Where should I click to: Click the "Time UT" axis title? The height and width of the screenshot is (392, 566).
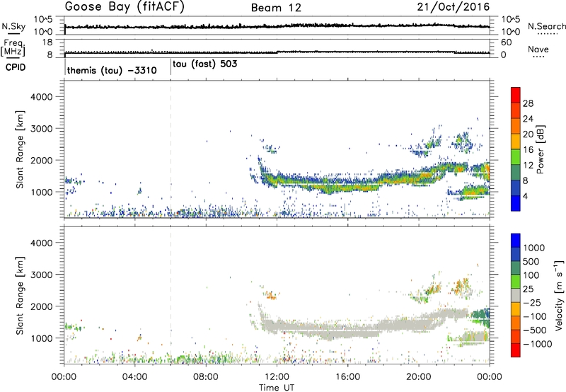click(x=277, y=388)
